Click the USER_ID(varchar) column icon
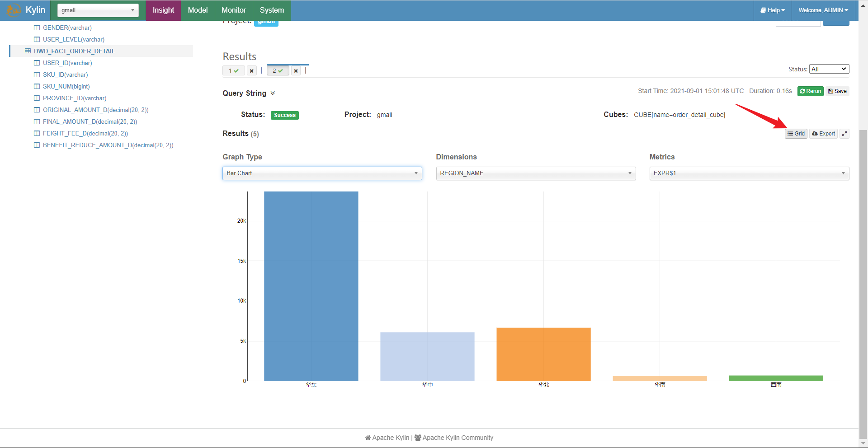 tap(37, 63)
